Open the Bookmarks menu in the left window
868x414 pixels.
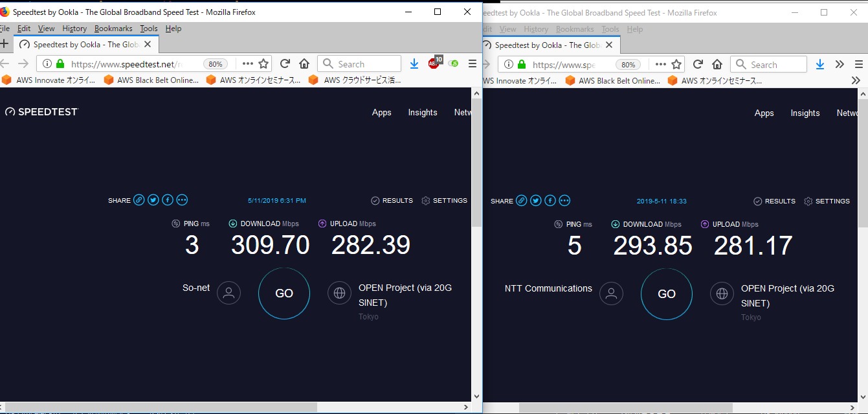pos(113,29)
